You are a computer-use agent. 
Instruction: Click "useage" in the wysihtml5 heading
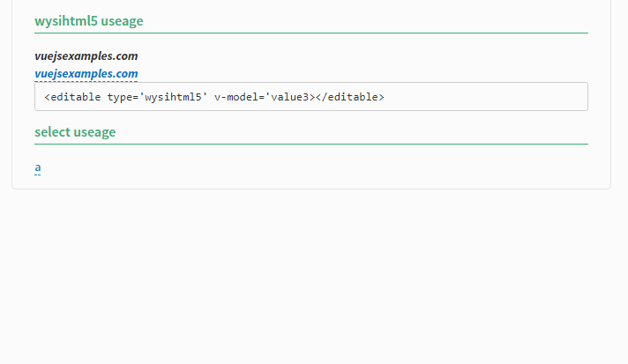122,20
